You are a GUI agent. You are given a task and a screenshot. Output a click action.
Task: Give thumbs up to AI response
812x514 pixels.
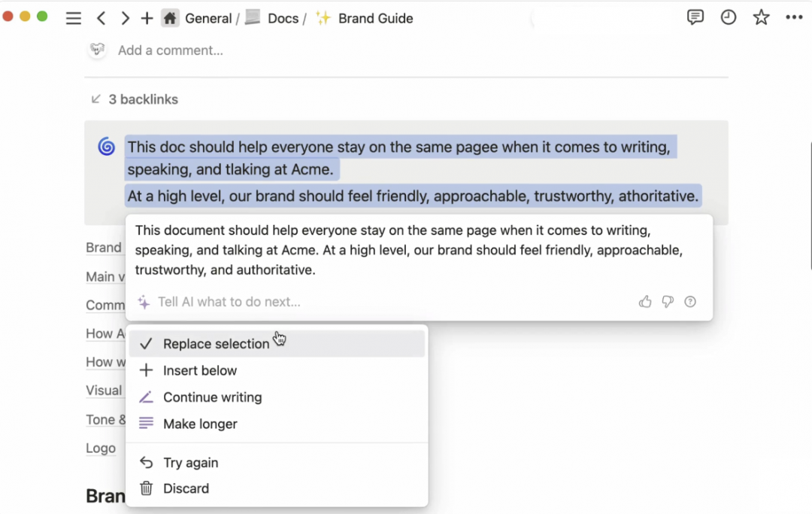coord(645,302)
